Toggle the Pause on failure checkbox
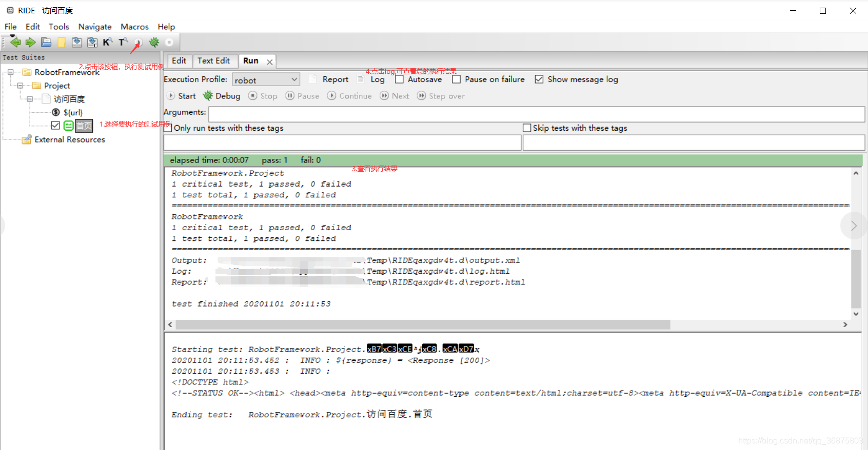 click(x=457, y=79)
